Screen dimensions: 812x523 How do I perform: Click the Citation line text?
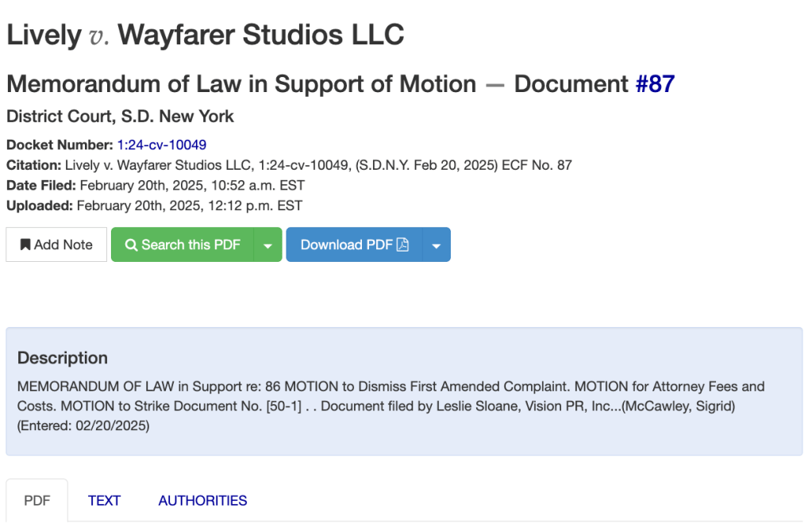tap(289, 165)
